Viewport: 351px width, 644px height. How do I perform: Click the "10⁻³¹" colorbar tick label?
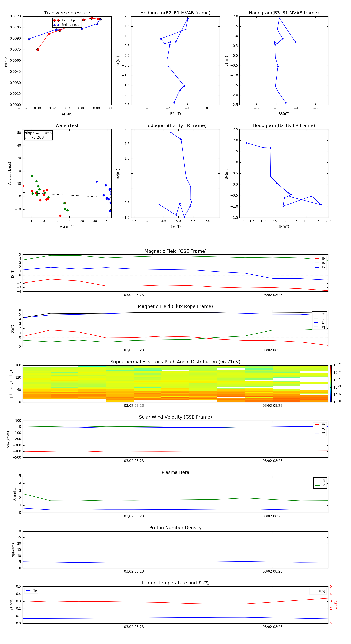pos(337,402)
